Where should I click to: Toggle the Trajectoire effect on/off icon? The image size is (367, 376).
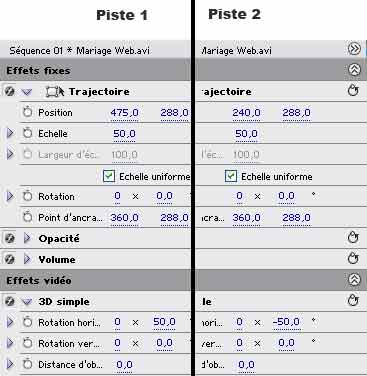tap(10, 91)
